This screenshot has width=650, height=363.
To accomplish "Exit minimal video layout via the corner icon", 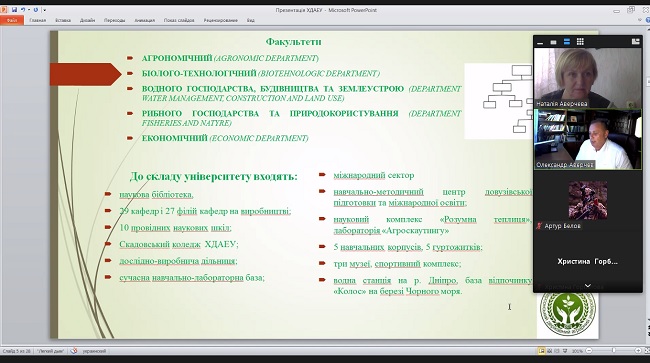I will (x=635, y=41).
